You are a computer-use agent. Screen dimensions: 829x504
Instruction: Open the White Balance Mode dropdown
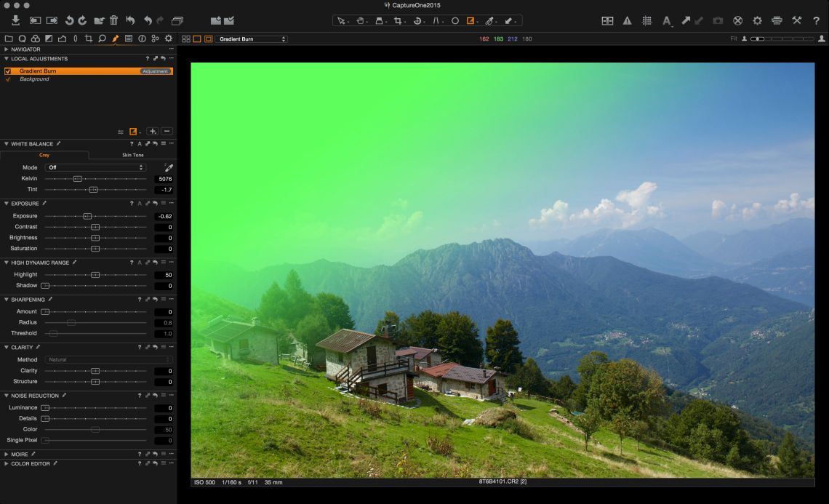point(95,167)
